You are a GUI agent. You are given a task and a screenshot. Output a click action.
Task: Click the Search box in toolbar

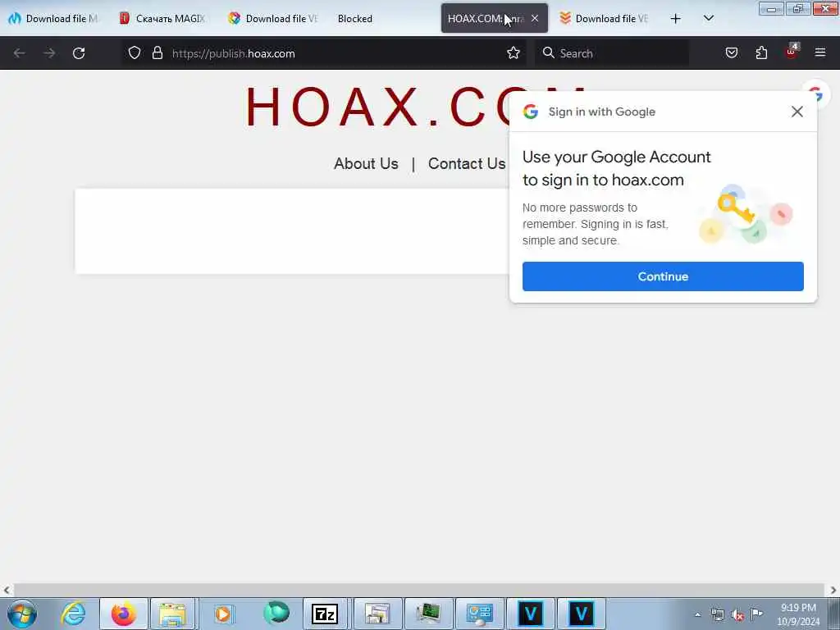point(612,53)
